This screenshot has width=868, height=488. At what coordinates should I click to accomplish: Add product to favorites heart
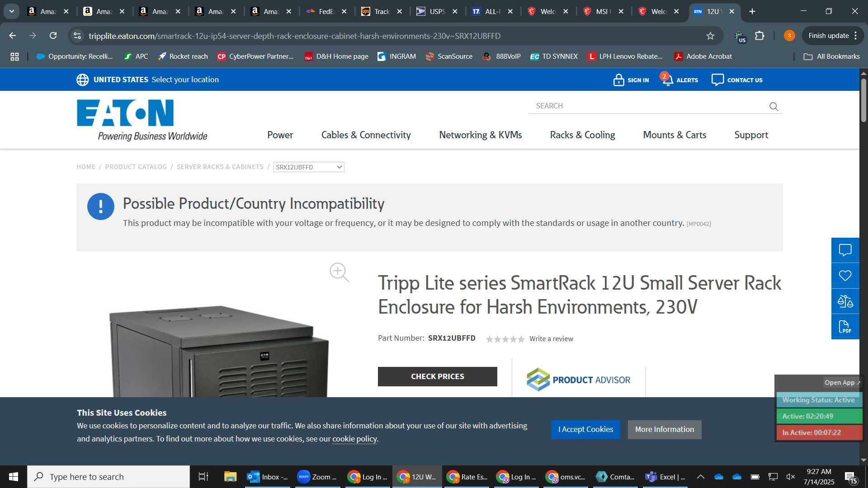845,276
